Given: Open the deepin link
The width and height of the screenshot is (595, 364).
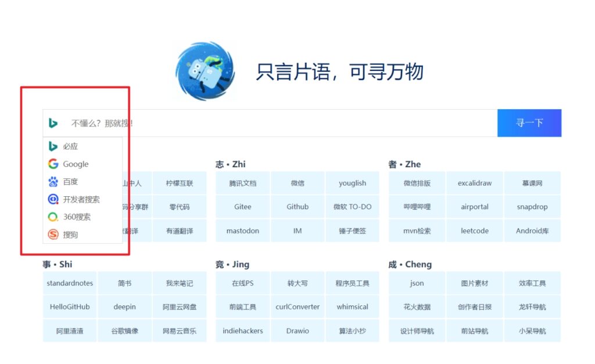Looking at the screenshot, I should [124, 307].
